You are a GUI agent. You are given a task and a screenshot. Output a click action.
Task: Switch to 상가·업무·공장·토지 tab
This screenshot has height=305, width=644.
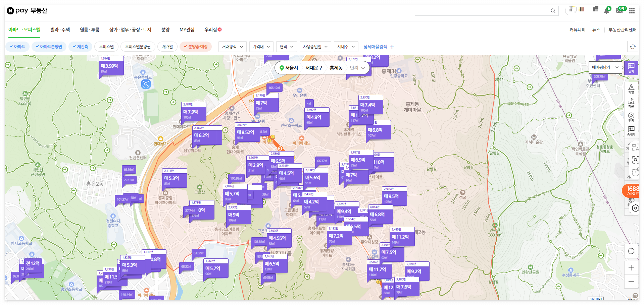[130, 29]
